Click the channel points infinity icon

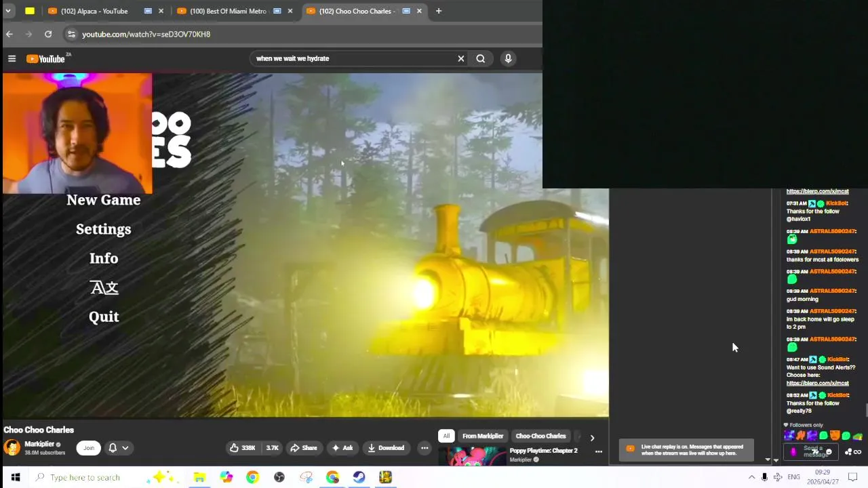point(857,452)
